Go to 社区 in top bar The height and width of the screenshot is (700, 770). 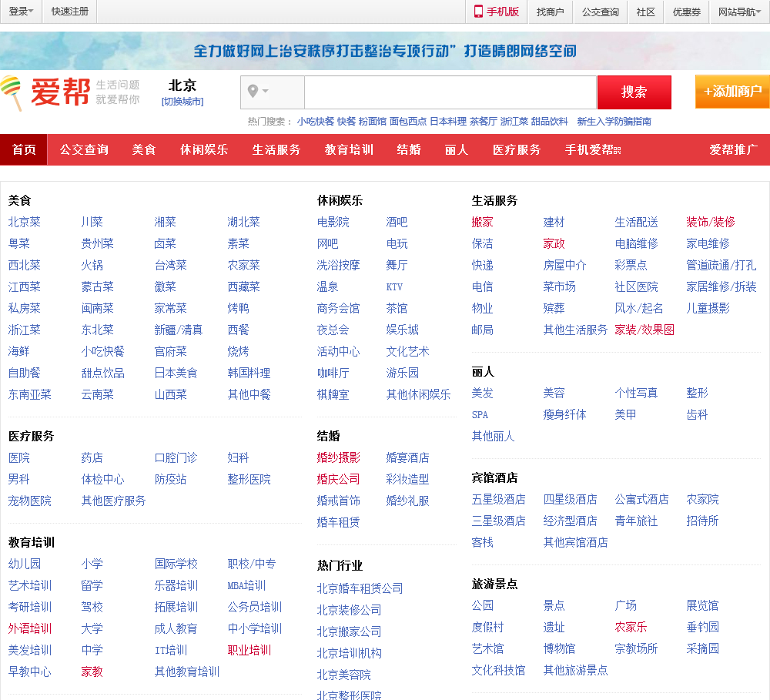coord(645,12)
